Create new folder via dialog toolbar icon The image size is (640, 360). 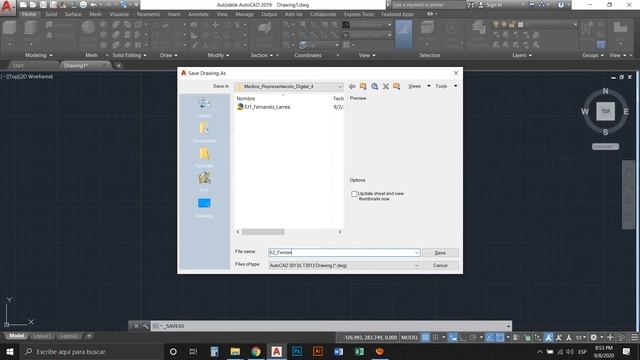click(396, 86)
